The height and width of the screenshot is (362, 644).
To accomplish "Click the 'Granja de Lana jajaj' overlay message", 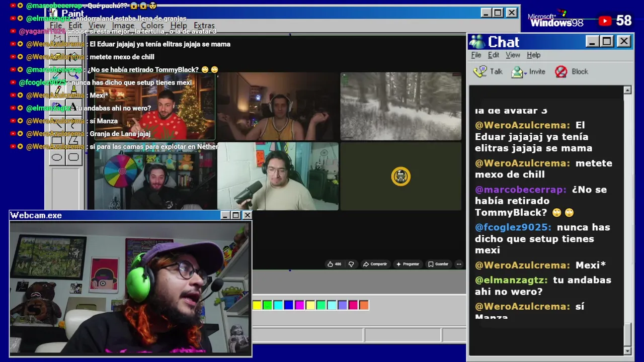I will point(120,134).
